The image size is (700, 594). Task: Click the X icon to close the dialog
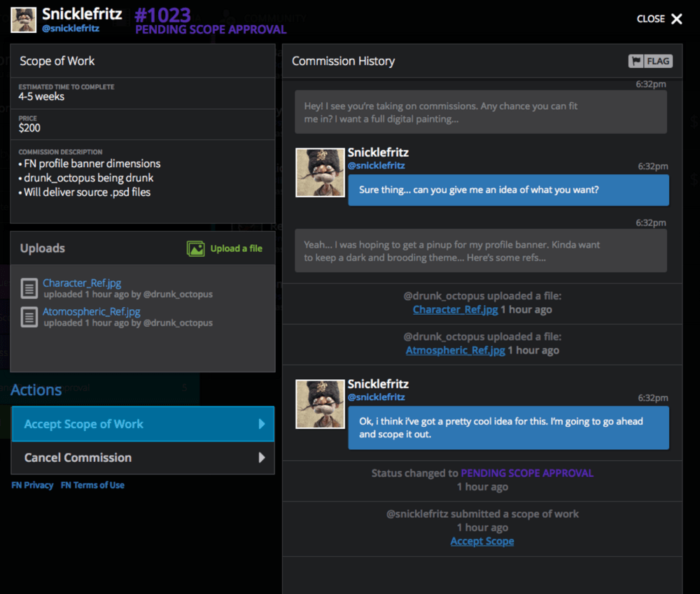[676, 19]
